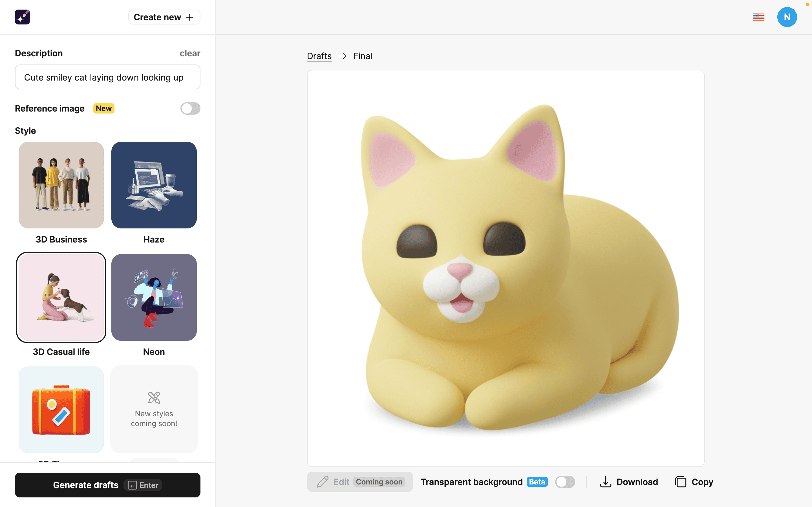The width and height of the screenshot is (812, 507).
Task: Click the Copy icon
Action: point(680,482)
